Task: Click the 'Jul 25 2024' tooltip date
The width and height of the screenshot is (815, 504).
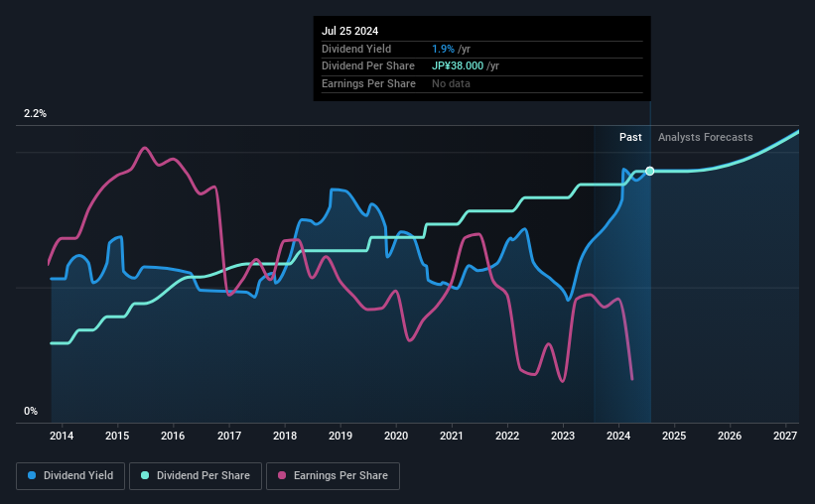Action: pos(349,31)
